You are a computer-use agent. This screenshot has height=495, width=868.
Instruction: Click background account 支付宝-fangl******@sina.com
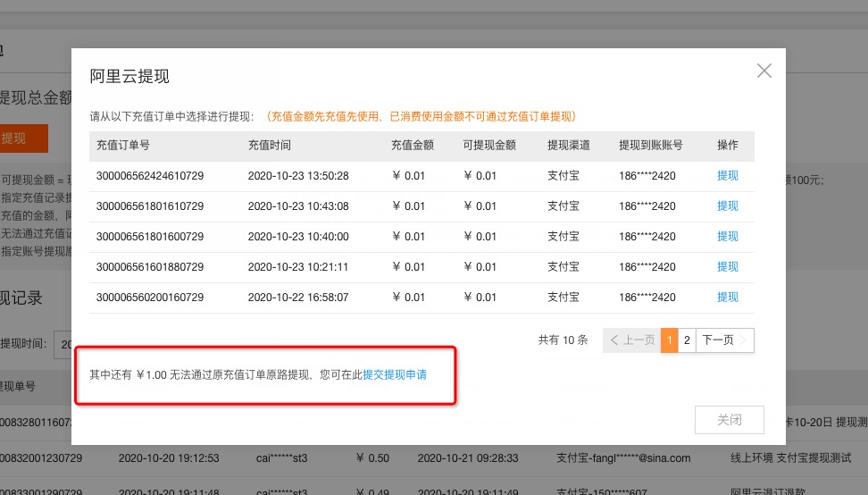[x=623, y=458]
